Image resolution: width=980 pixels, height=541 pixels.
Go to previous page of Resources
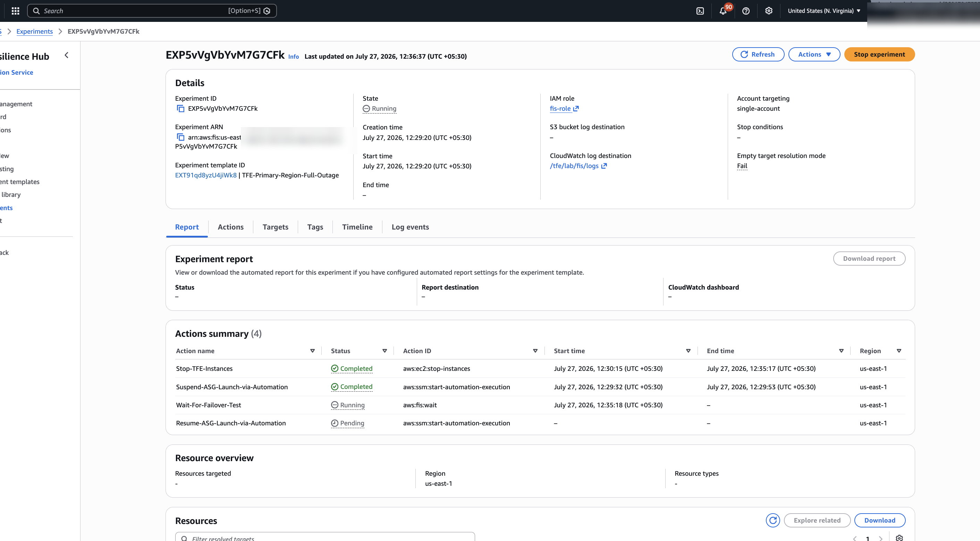[854, 538]
